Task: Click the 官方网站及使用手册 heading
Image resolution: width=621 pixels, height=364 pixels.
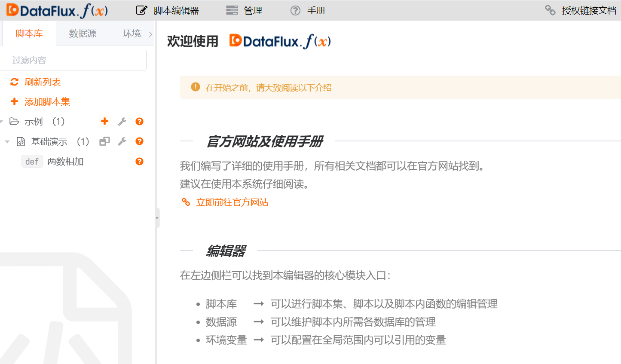Action: (265, 141)
